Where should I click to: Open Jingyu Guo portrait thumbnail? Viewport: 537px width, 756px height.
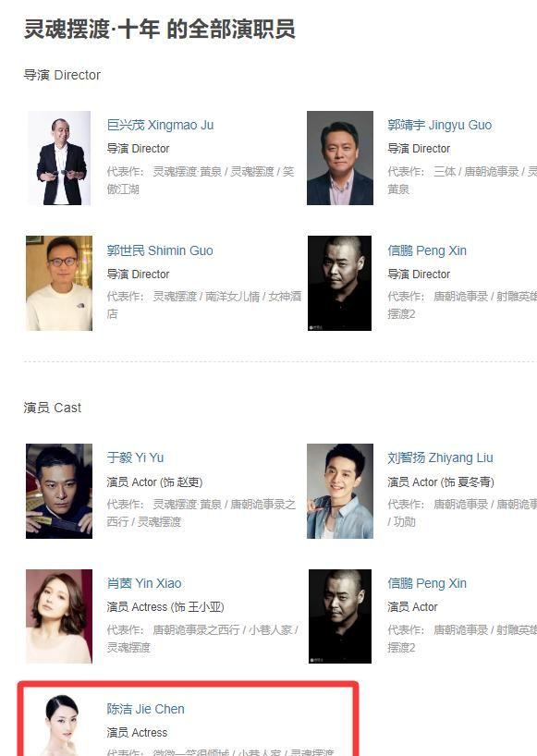pos(340,158)
